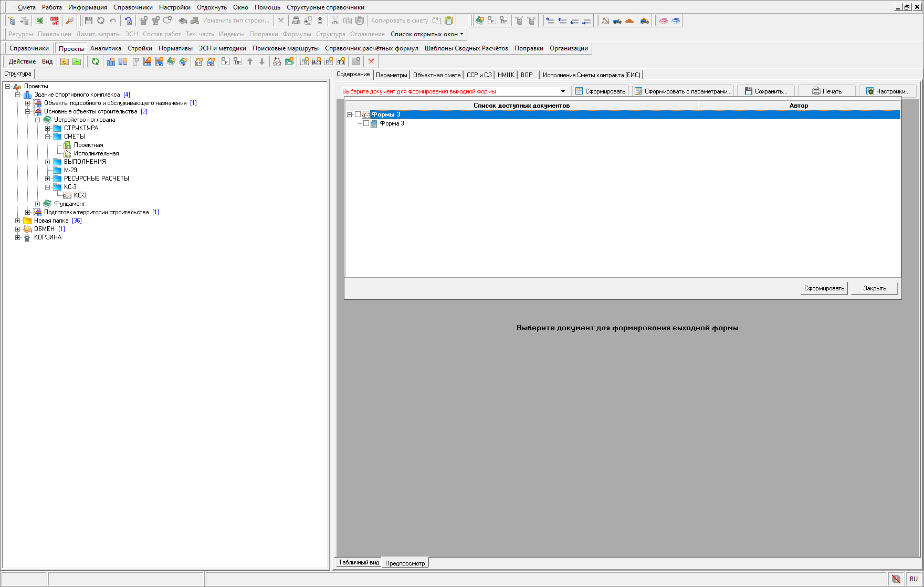Click the Excel export icon
This screenshot has width=924, height=587.
click(39, 20)
